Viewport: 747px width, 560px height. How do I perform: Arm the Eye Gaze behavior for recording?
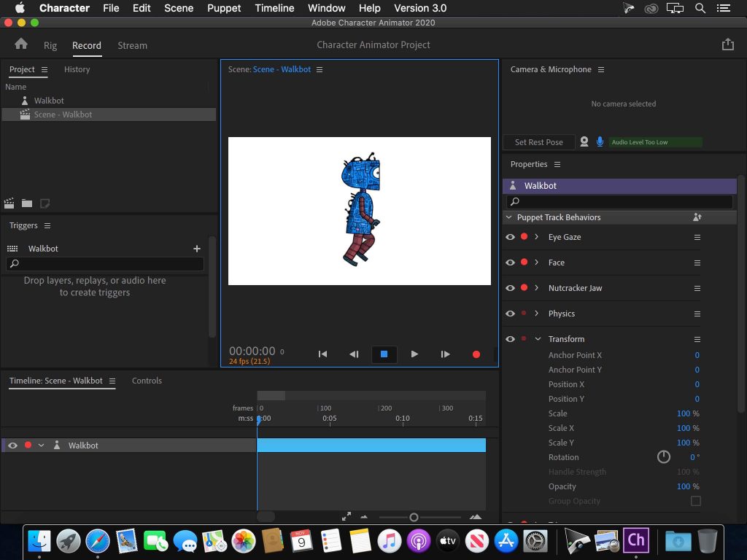click(x=524, y=236)
